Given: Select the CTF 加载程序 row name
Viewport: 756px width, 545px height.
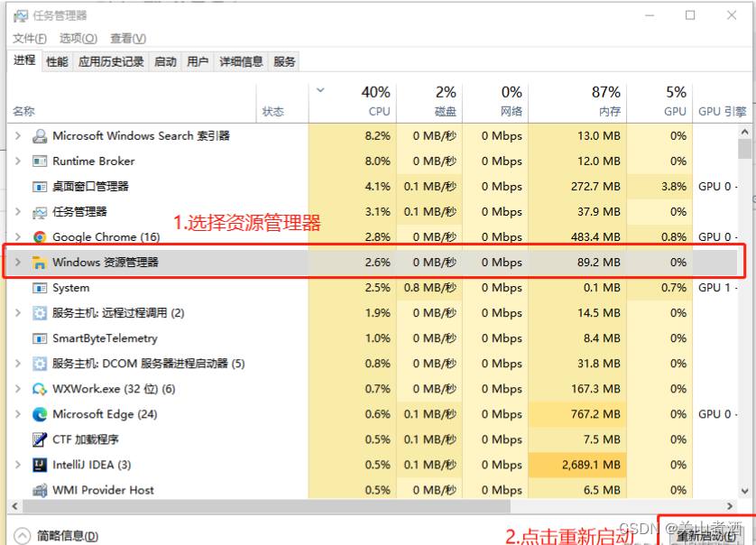Looking at the screenshot, I should point(86,439).
